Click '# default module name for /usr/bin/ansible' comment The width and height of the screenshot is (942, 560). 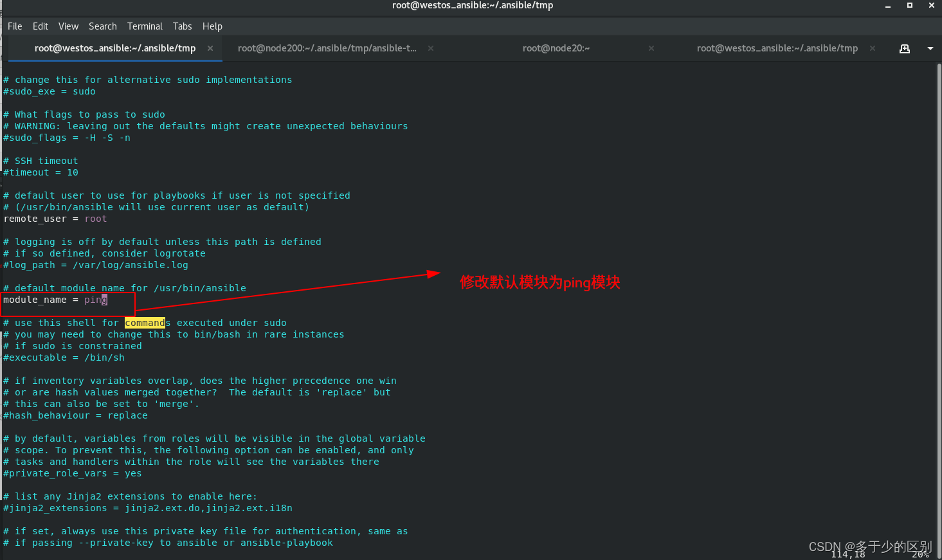tap(125, 288)
